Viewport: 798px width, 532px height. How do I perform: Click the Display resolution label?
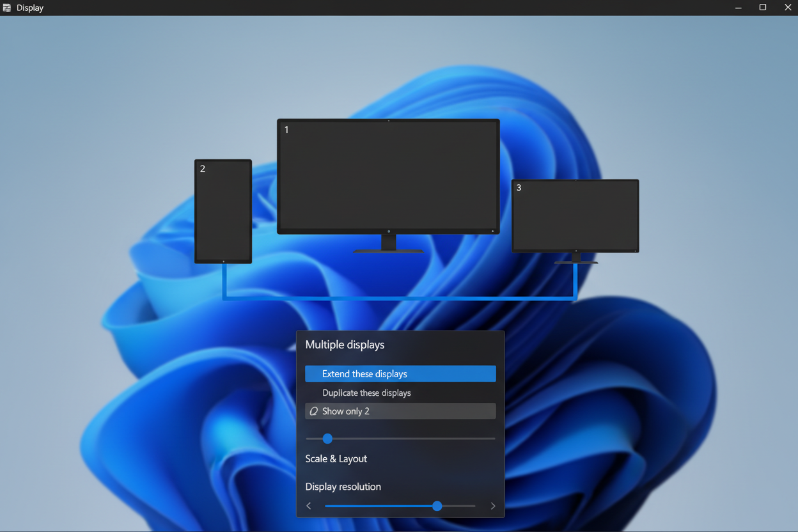point(343,487)
